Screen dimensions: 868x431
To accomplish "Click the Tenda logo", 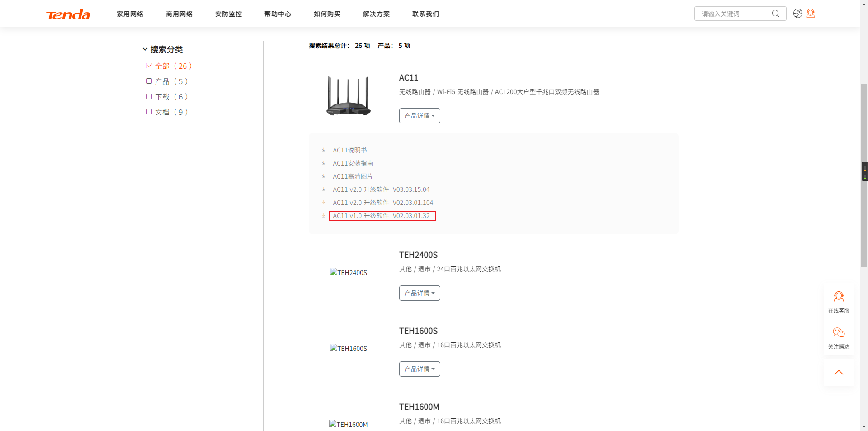I will tap(68, 14).
